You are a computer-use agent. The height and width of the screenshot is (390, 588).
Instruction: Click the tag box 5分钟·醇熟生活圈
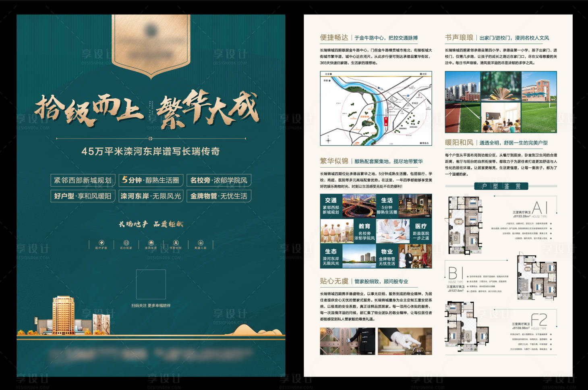pyautogui.click(x=151, y=180)
